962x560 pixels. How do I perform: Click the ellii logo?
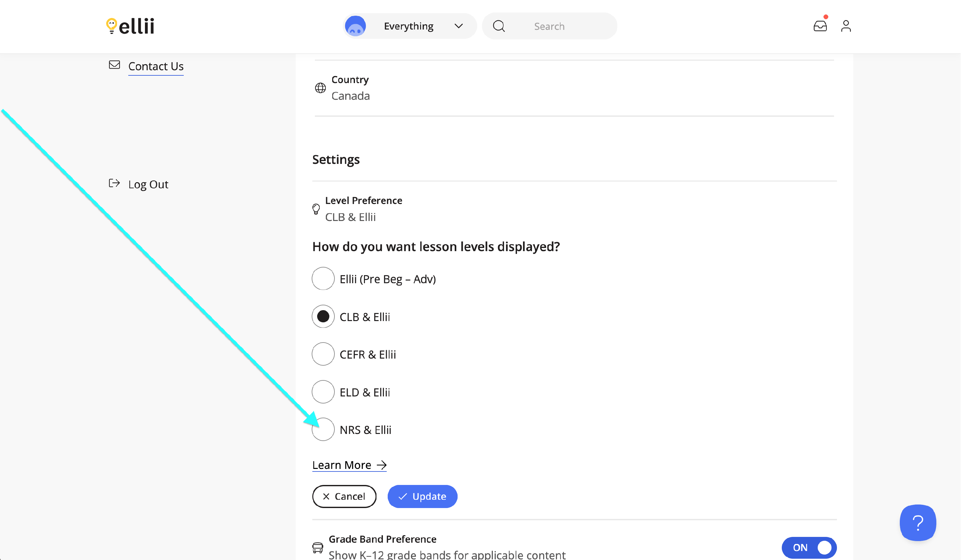click(130, 26)
